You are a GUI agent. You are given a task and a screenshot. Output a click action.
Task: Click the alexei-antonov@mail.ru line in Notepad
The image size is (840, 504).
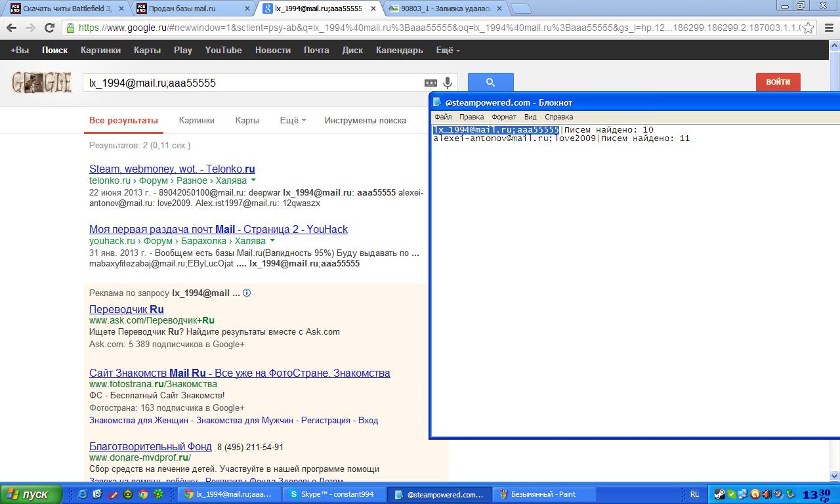click(x=562, y=138)
